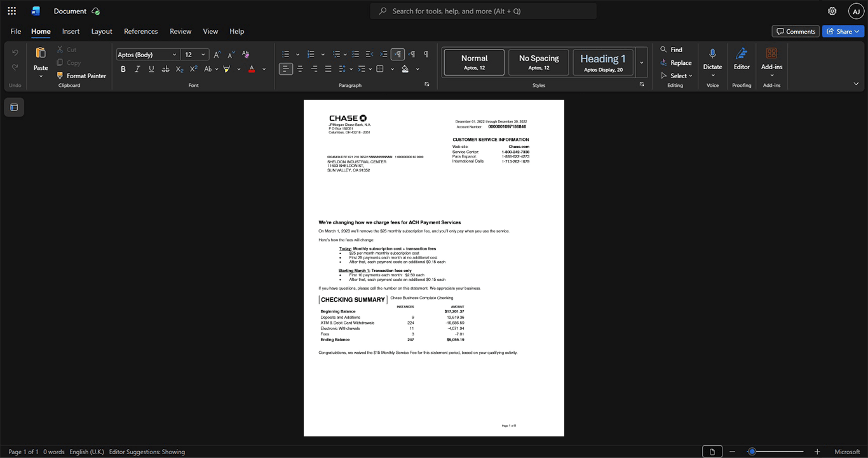This screenshot has width=868, height=458.
Task: Toggle the navigation pane button
Action: pyautogui.click(x=14, y=107)
